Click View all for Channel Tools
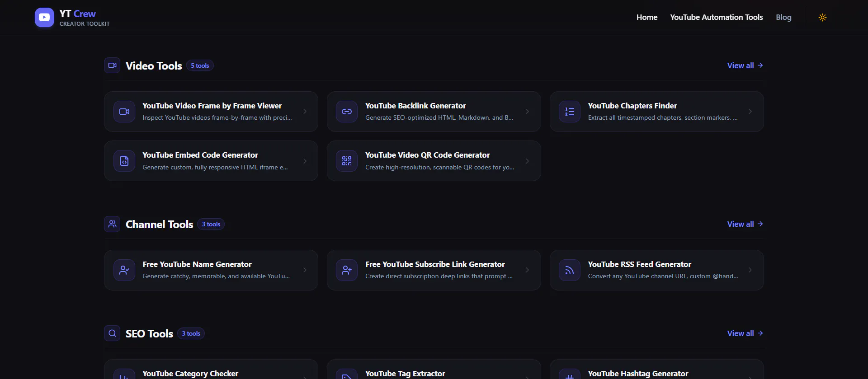This screenshot has height=379, width=868. pos(745,224)
